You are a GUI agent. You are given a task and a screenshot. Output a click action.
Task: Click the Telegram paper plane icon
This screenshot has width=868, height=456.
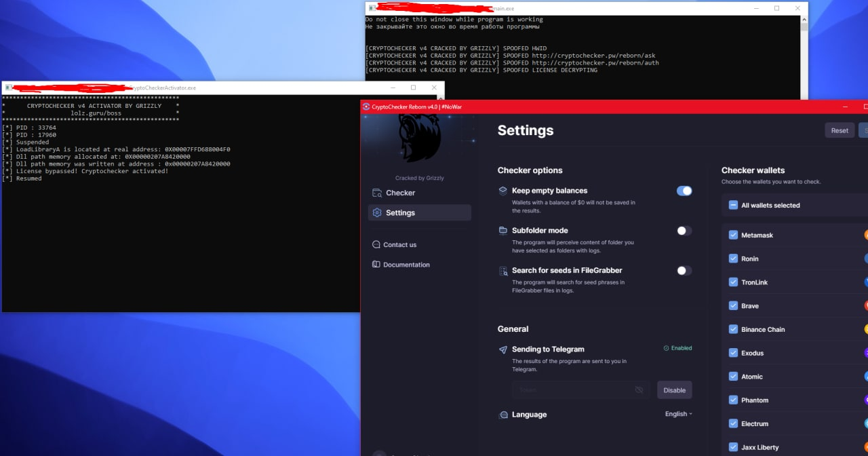point(503,350)
